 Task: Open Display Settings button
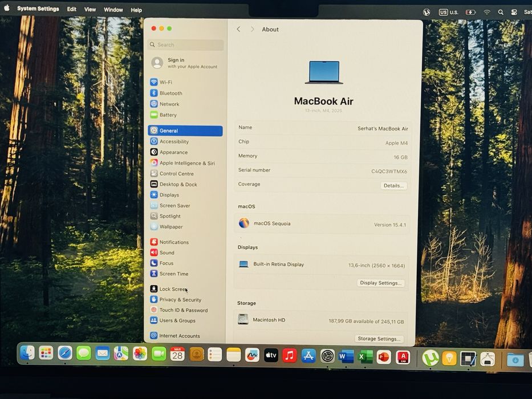(381, 283)
